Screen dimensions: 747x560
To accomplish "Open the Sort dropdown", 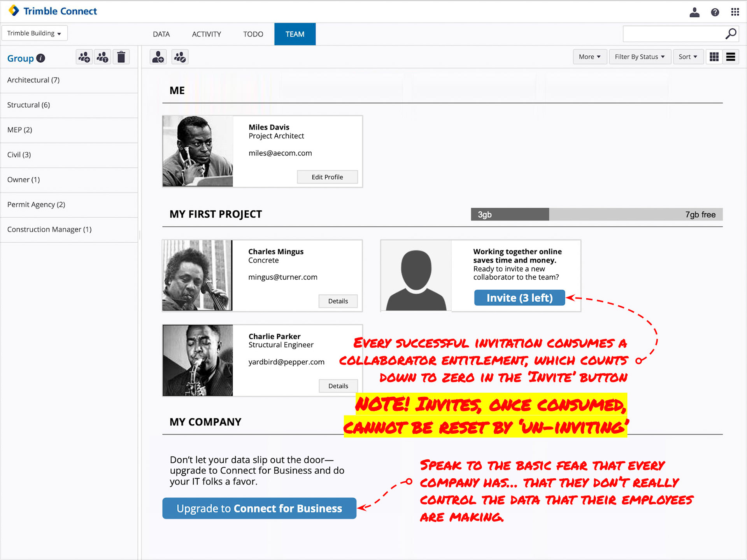I will tap(687, 57).
